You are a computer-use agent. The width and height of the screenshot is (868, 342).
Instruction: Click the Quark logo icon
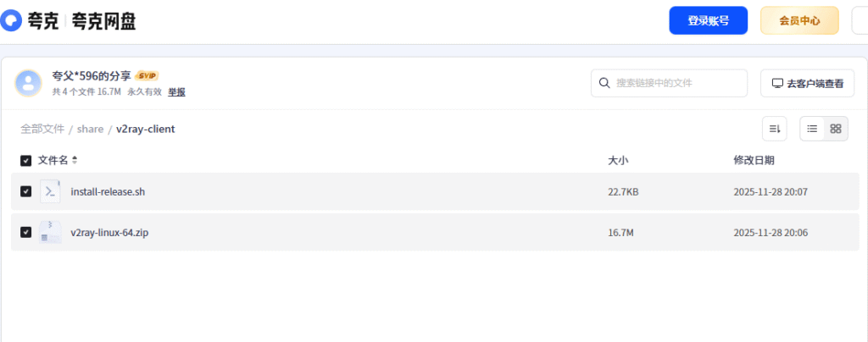tap(12, 20)
